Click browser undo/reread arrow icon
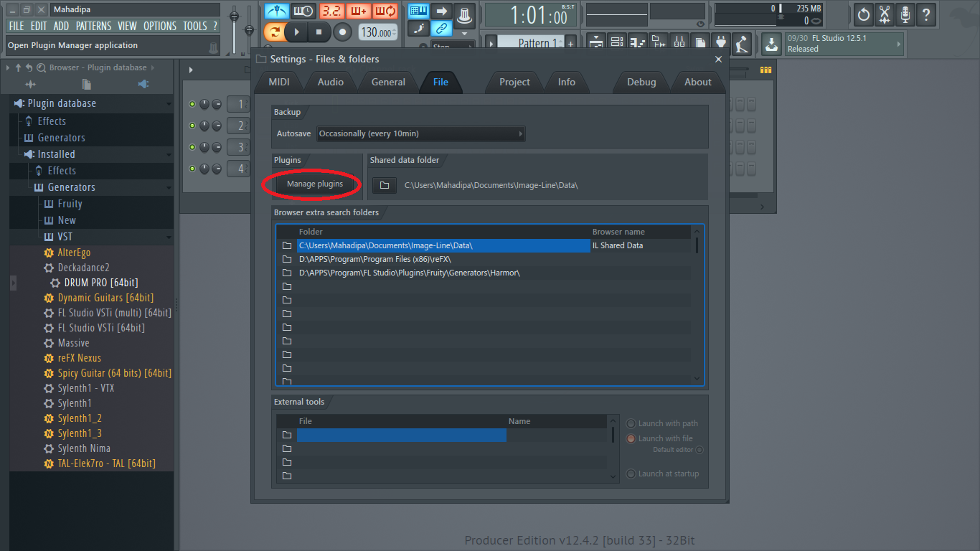 (x=29, y=67)
